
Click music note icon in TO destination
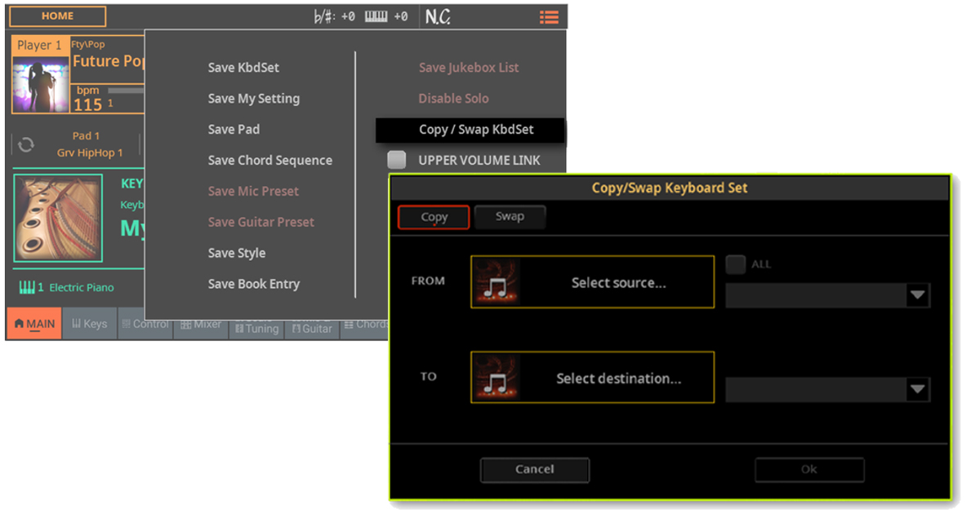pyautogui.click(x=496, y=377)
